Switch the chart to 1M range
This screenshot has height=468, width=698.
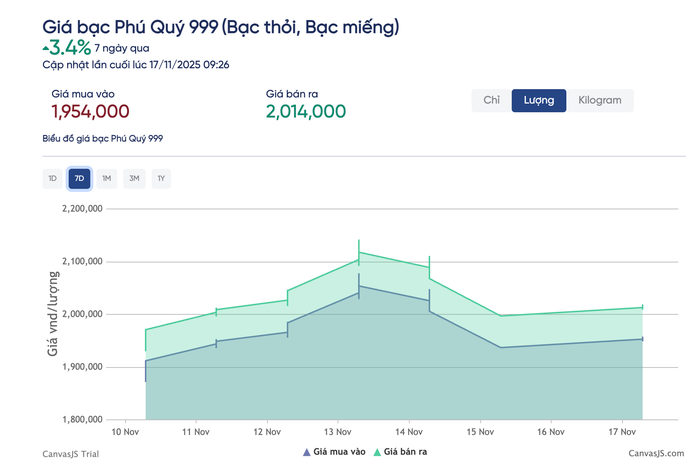(107, 179)
